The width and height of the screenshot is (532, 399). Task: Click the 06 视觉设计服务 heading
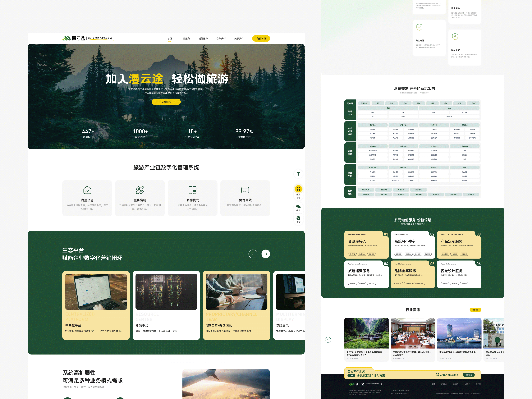[x=451, y=271]
